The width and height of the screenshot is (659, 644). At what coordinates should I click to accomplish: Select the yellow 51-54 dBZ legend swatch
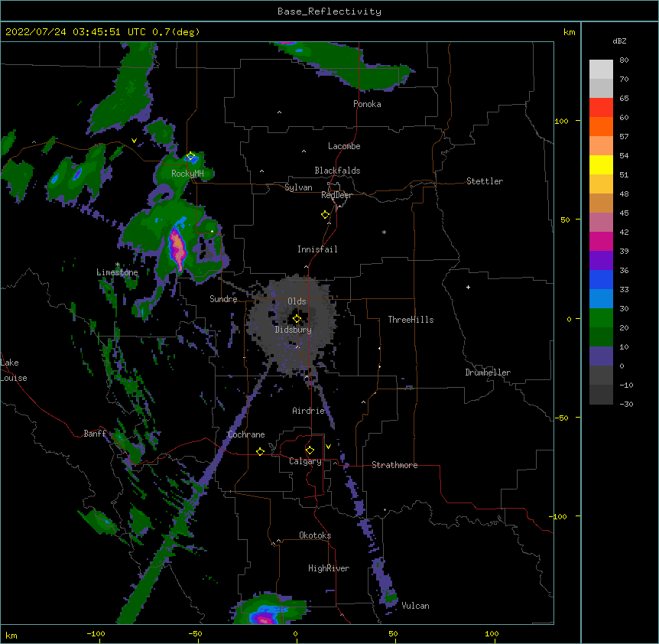coord(601,164)
